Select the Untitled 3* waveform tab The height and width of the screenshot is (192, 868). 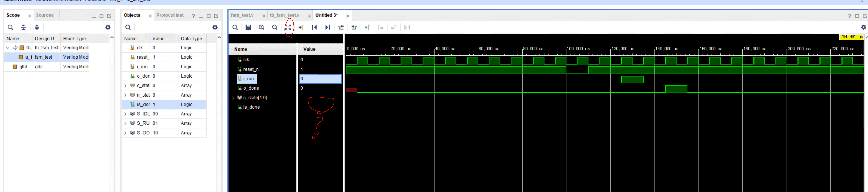click(327, 15)
